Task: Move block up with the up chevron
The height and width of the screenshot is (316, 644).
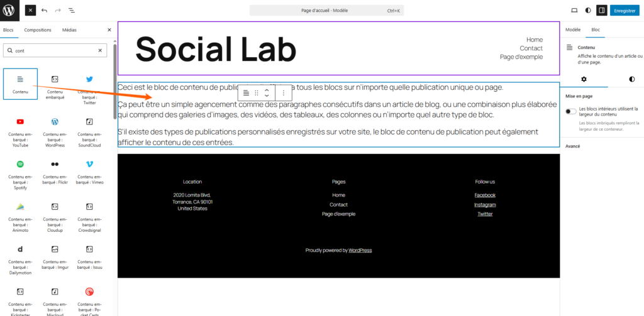Action: [267, 90]
